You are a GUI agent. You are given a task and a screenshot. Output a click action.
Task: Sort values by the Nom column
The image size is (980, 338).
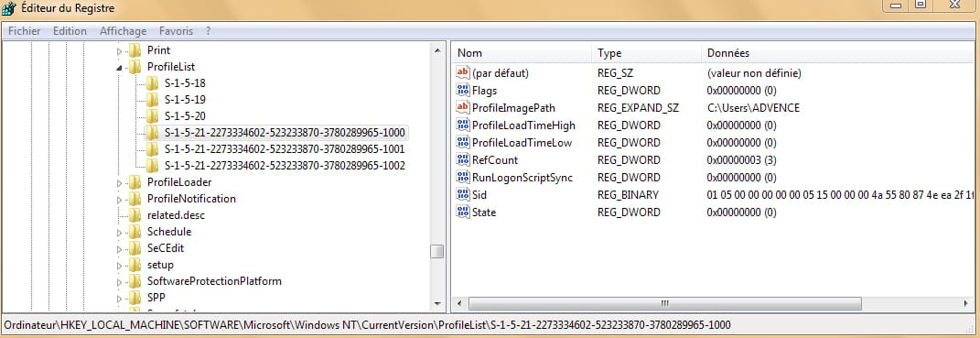[x=522, y=53]
